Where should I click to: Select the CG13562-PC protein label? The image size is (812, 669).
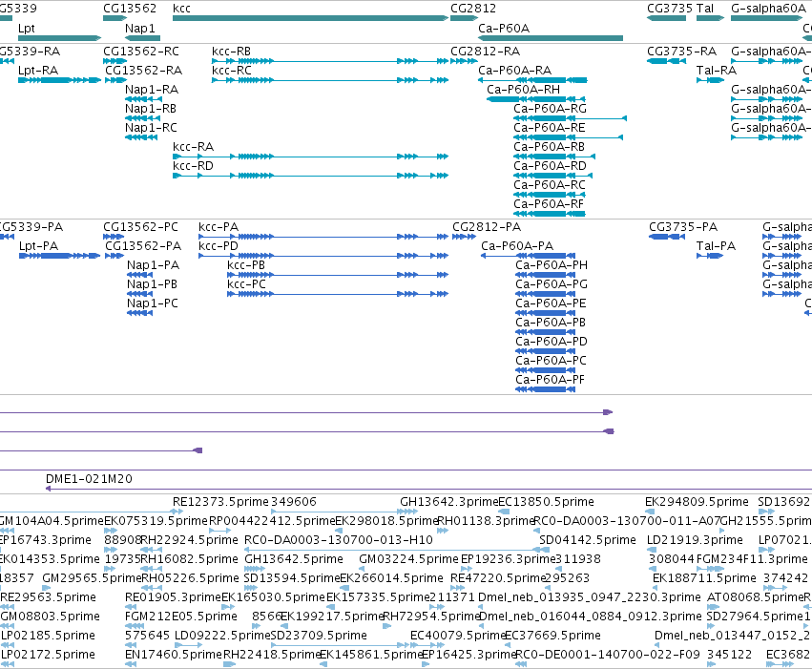(141, 227)
